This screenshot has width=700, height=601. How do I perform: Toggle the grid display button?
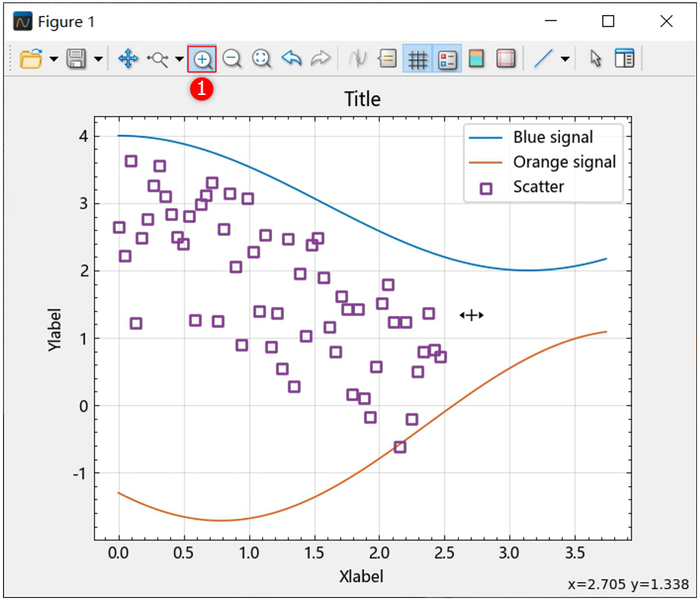click(417, 59)
